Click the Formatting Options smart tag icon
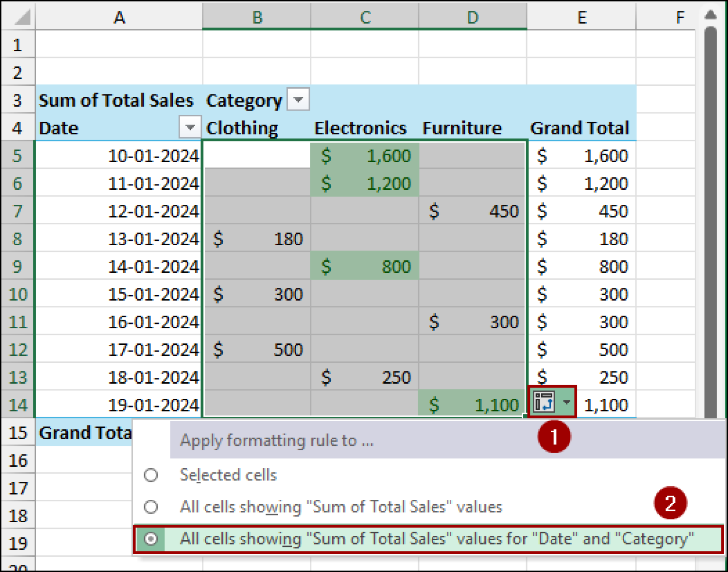The height and width of the screenshot is (572, 728). click(545, 402)
